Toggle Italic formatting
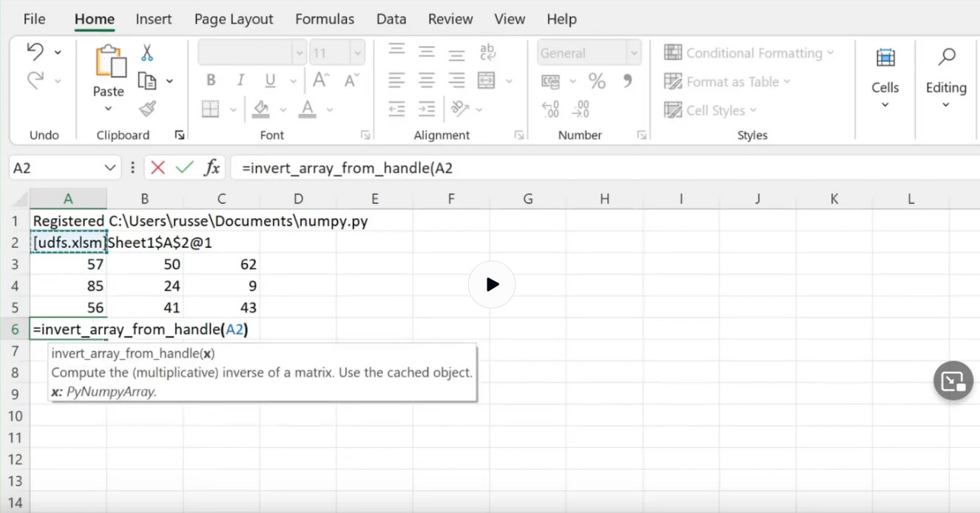The width and height of the screenshot is (980, 513). (240, 80)
